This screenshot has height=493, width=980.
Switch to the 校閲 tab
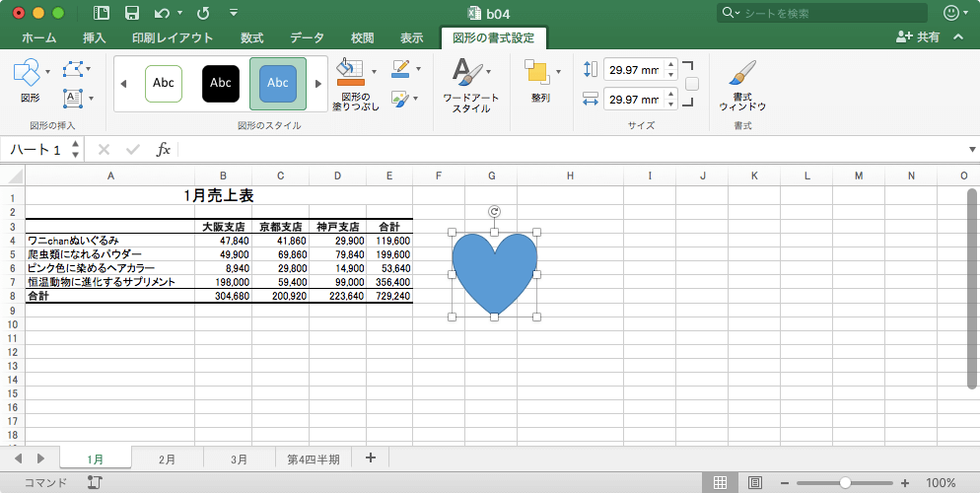pos(363,38)
